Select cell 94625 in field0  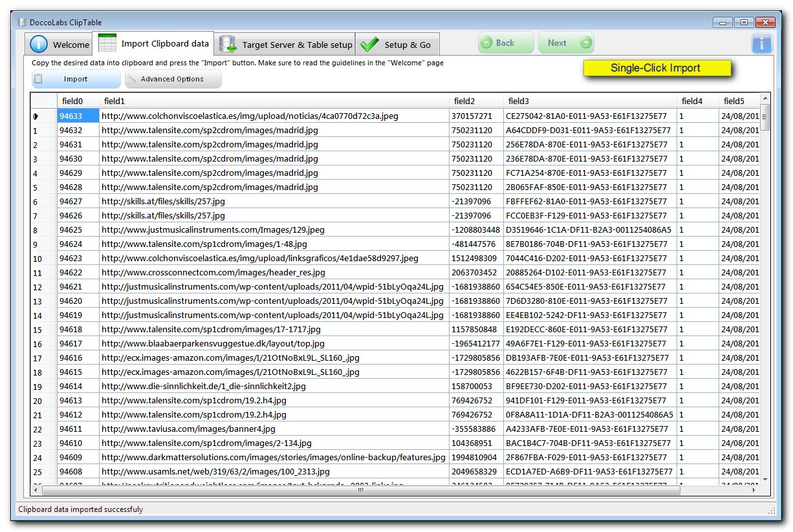click(x=78, y=229)
